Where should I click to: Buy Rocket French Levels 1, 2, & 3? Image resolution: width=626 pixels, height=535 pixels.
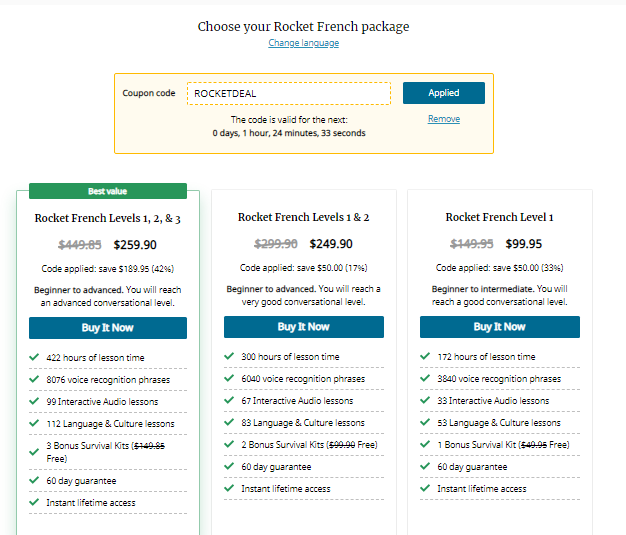point(108,328)
